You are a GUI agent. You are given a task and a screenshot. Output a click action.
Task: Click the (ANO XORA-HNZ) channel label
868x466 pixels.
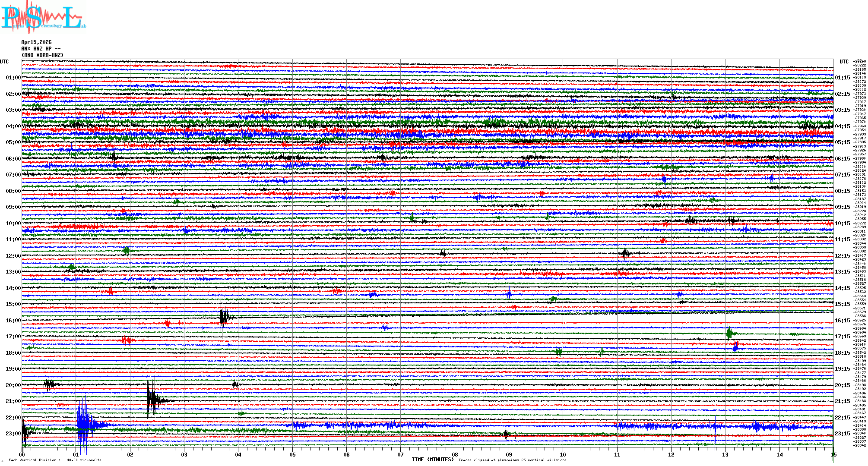click(x=42, y=55)
